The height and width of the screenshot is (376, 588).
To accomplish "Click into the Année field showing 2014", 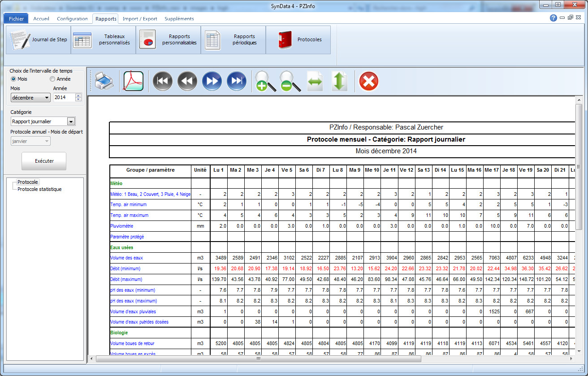I will 64,98.
